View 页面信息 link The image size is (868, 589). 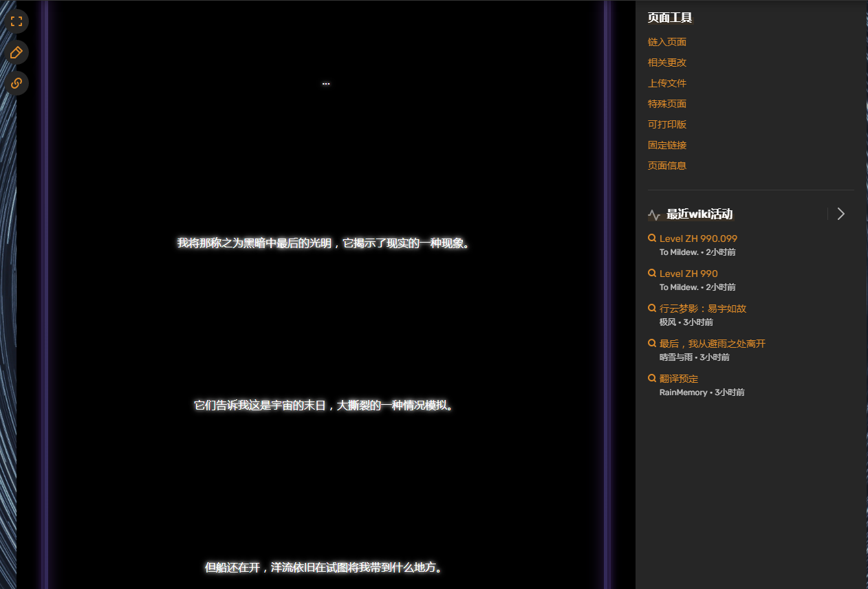(x=666, y=166)
